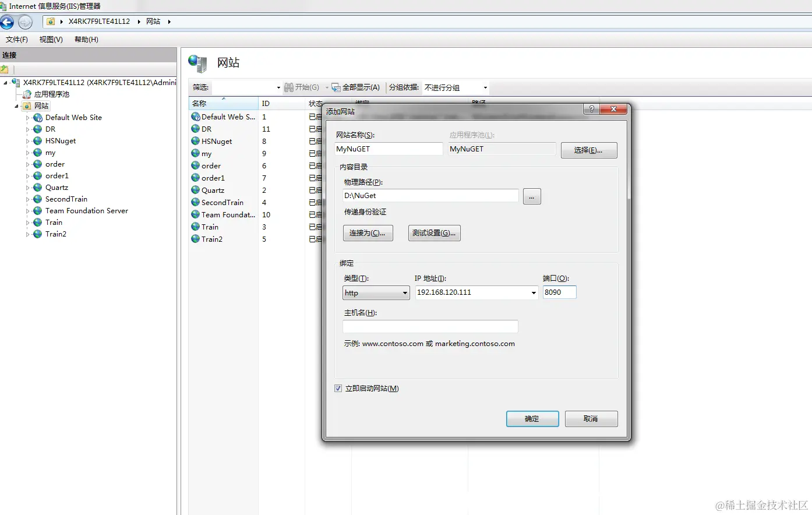Collapse the X4RK7F9LTE41L12 server tree node
The image size is (812, 515).
(5, 83)
